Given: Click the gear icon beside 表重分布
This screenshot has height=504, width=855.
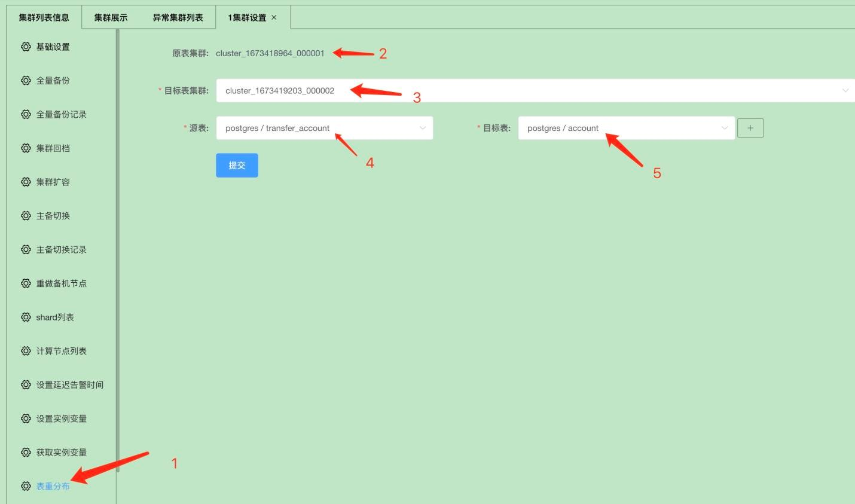Looking at the screenshot, I should click(26, 486).
